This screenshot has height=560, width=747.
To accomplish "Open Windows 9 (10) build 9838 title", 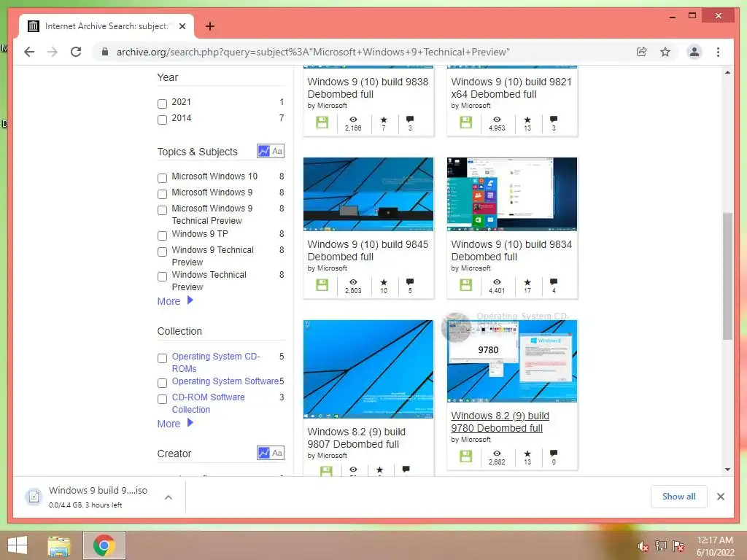I will pos(368,87).
